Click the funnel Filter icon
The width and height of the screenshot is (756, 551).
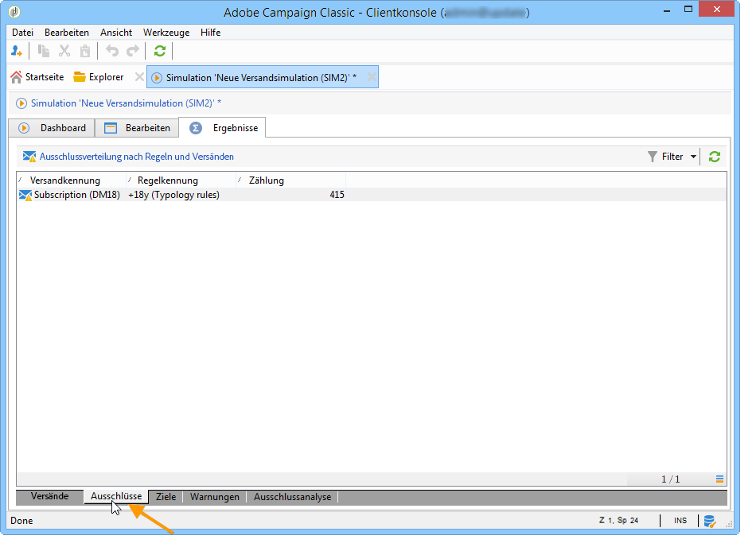coord(652,157)
